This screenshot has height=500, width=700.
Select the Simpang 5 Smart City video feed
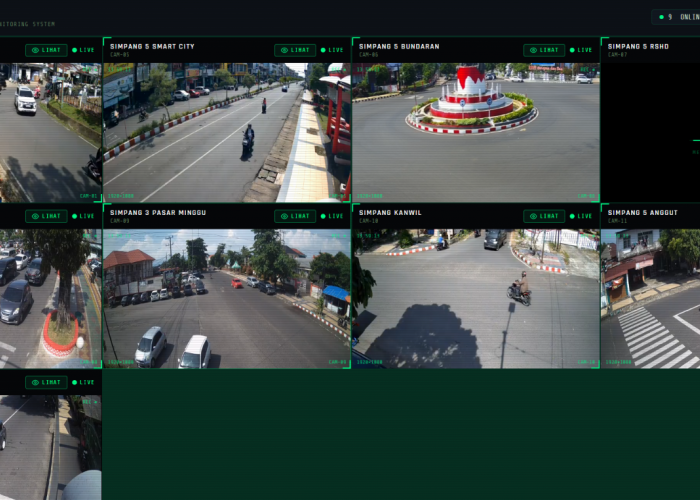[227, 133]
